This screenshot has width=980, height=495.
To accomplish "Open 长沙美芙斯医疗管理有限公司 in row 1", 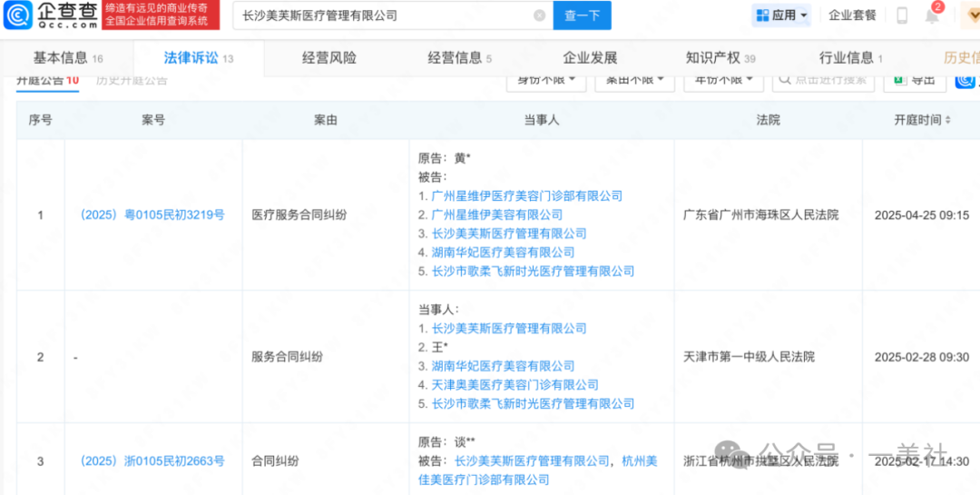I will click(509, 233).
